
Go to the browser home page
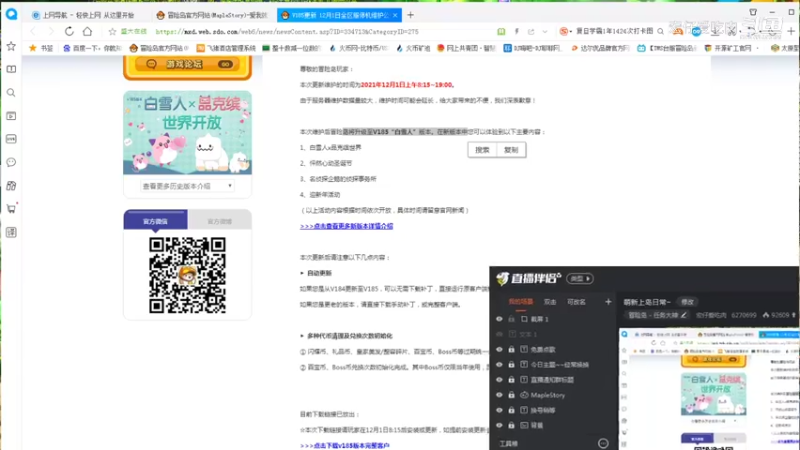88,32
